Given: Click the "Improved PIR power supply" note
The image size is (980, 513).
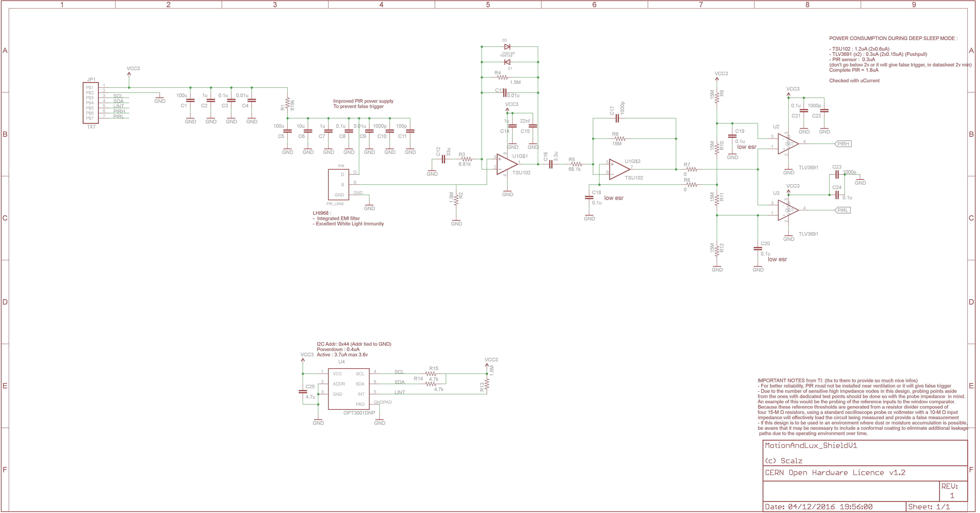Looking at the screenshot, I should point(363,101).
